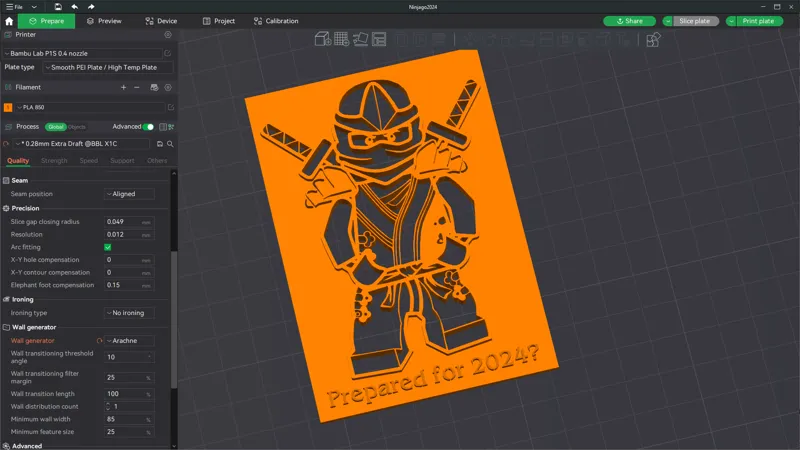This screenshot has width=800, height=450.
Task: Redo the last action
Action: (91, 7)
